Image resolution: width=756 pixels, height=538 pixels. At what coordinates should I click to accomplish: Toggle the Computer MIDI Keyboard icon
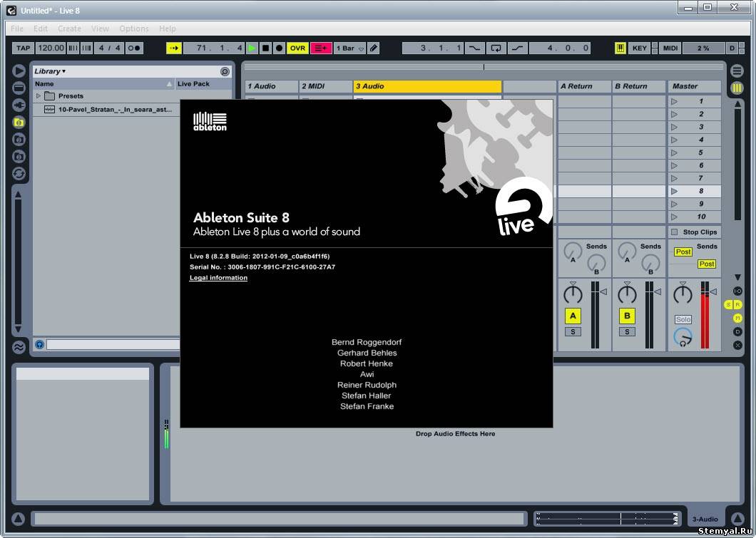620,48
